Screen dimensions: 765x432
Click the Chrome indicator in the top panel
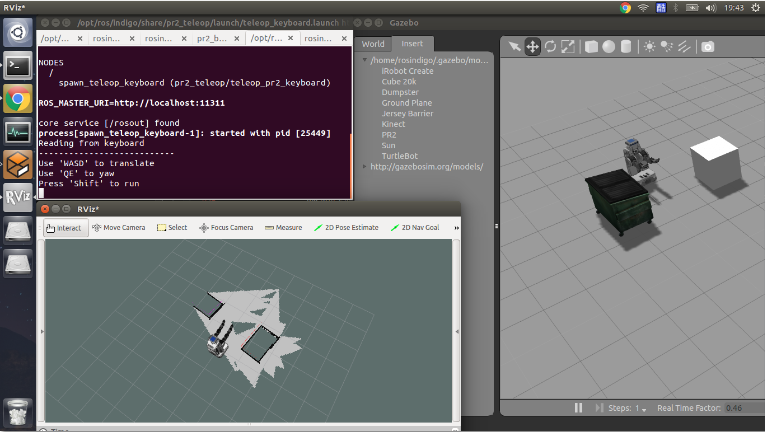pyautogui.click(x=625, y=7)
